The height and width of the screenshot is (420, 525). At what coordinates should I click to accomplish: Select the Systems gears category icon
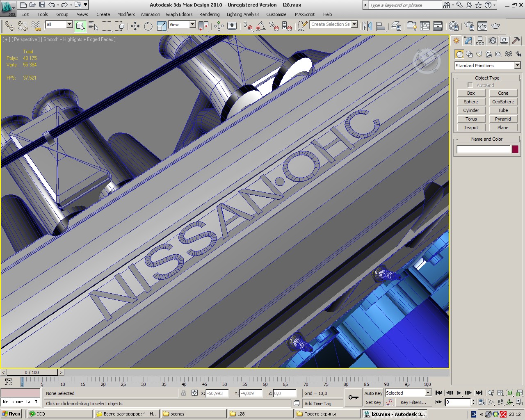[518, 54]
